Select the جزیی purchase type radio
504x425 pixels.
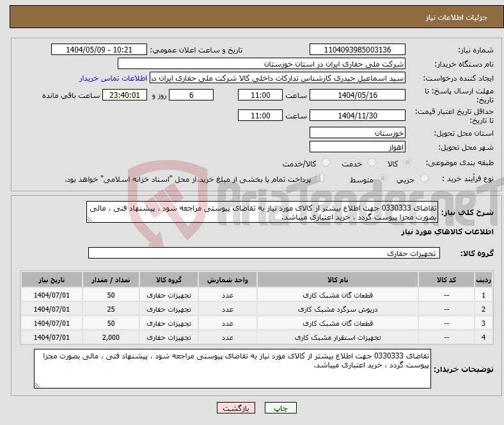(x=424, y=178)
